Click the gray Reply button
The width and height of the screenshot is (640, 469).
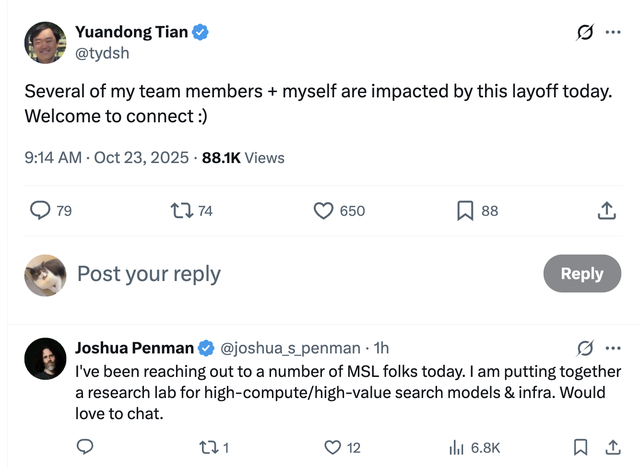581,274
